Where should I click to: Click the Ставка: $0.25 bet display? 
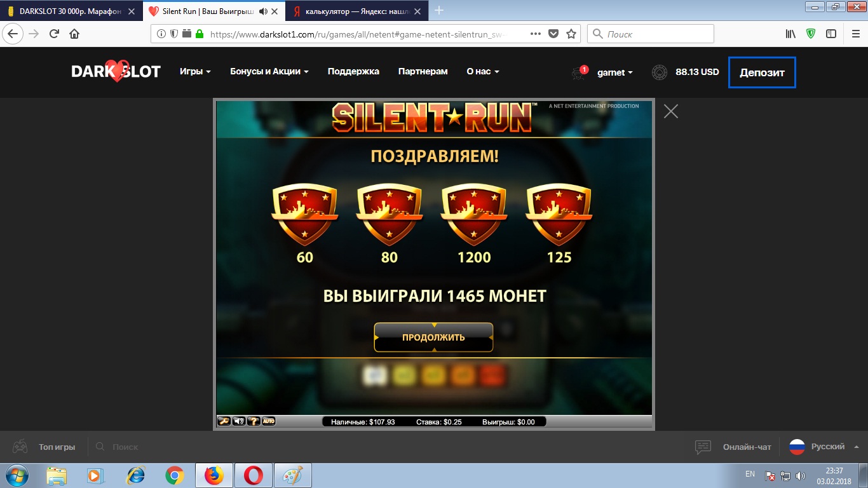[439, 422]
